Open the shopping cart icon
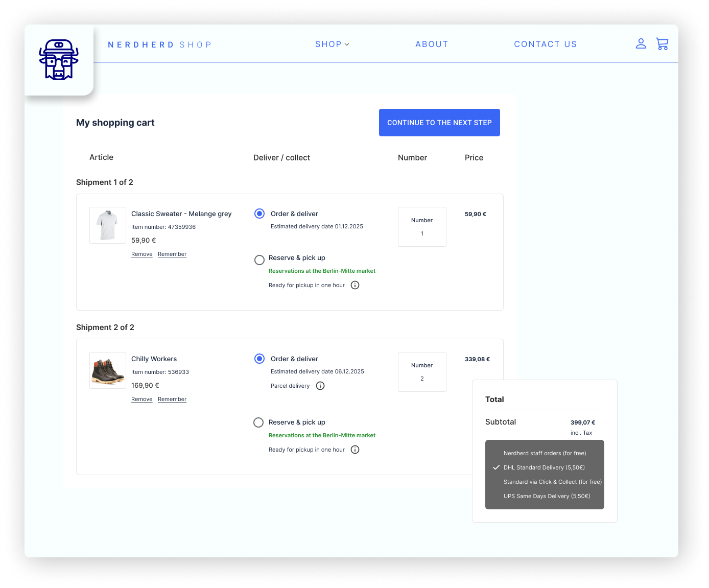The width and height of the screenshot is (709, 588). [662, 44]
